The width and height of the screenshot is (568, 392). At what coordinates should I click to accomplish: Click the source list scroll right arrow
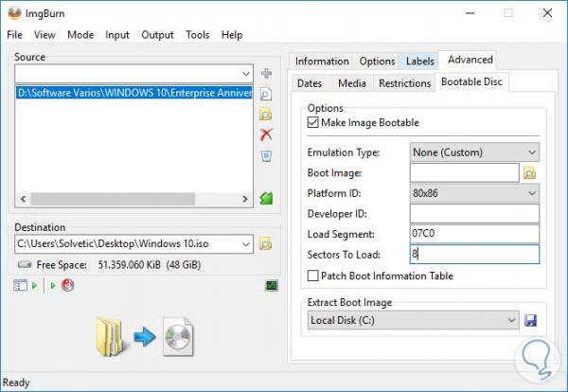(x=244, y=199)
